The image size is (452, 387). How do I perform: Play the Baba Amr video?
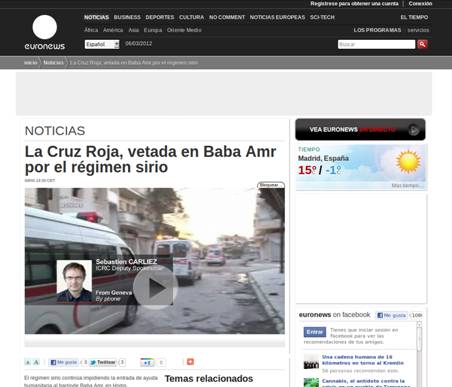[x=155, y=287]
